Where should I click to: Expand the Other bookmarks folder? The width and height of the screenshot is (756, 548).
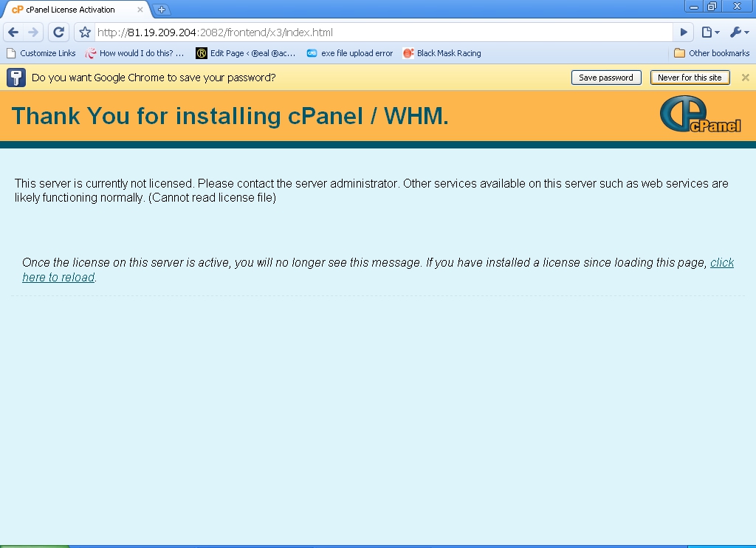click(x=712, y=53)
